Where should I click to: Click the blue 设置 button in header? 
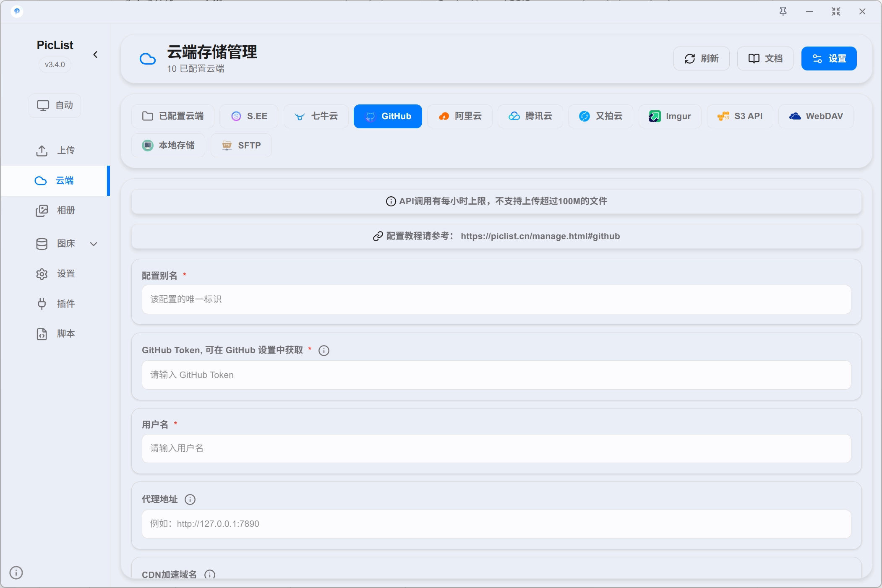coord(829,58)
